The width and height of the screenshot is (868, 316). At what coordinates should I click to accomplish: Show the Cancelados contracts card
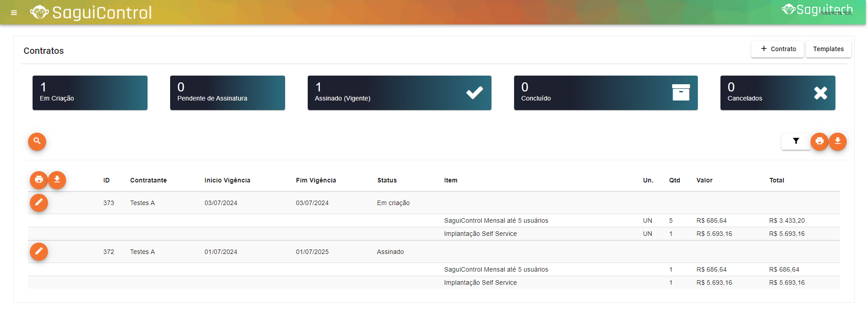[x=777, y=93]
